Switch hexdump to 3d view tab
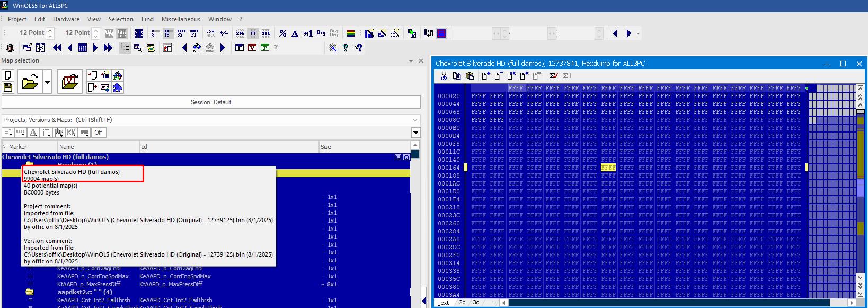The image size is (868, 308). 476,303
